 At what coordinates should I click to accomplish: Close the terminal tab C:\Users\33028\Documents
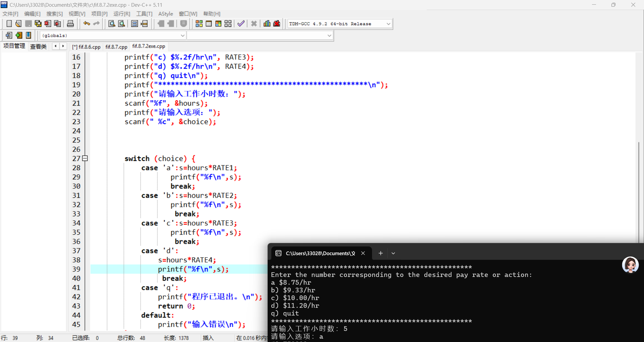pyautogui.click(x=363, y=253)
